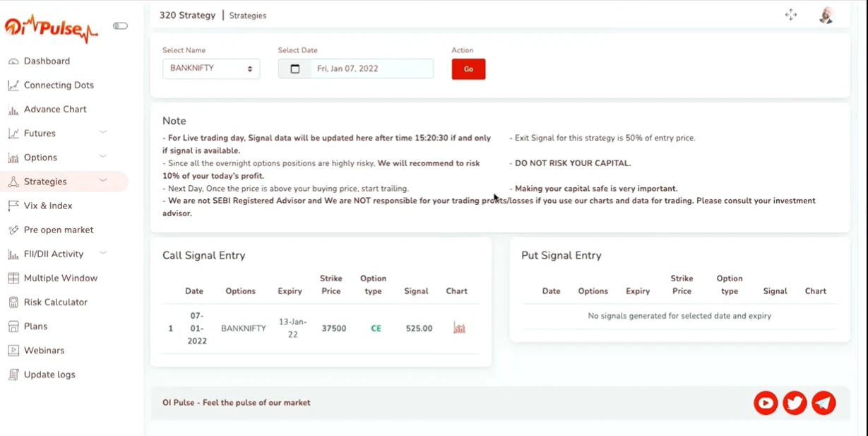
Task: Click the 07-01-2022 date cell
Action: 196,329
